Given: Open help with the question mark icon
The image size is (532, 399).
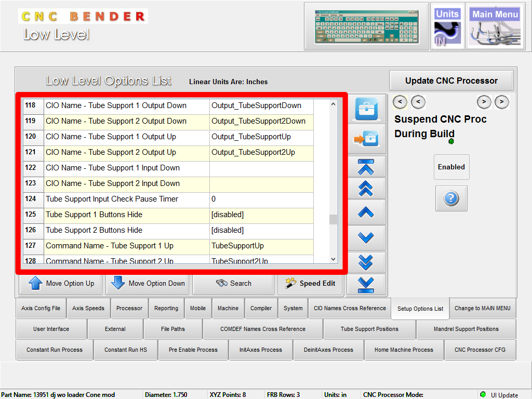Looking at the screenshot, I should pyautogui.click(x=451, y=198).
